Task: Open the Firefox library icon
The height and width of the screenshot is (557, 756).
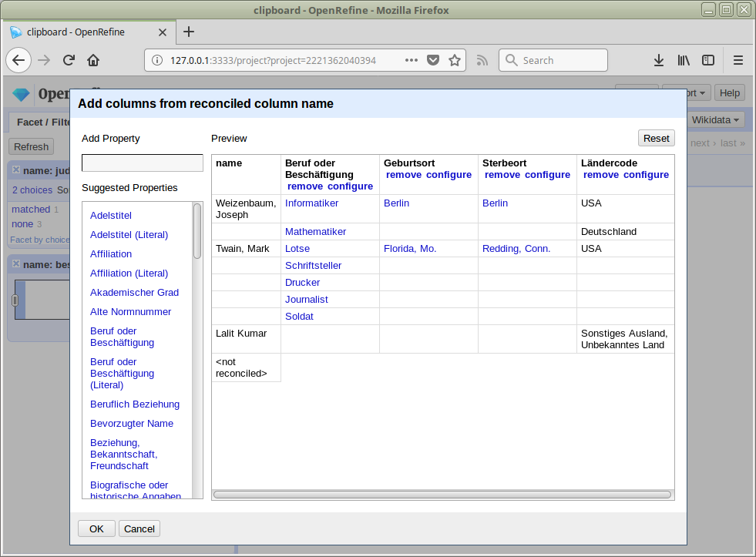Action: [684, 60]
